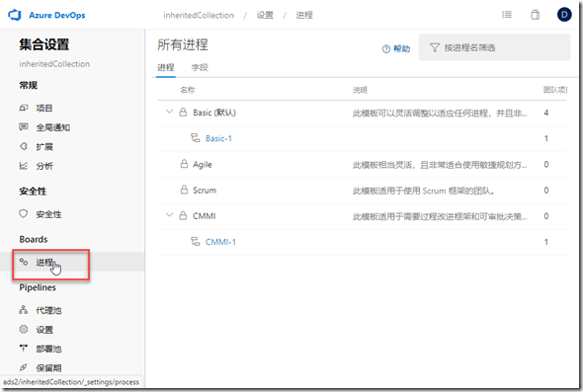Open 部署池 under Pipelines
Screen dimensions: 583x392
48,349
